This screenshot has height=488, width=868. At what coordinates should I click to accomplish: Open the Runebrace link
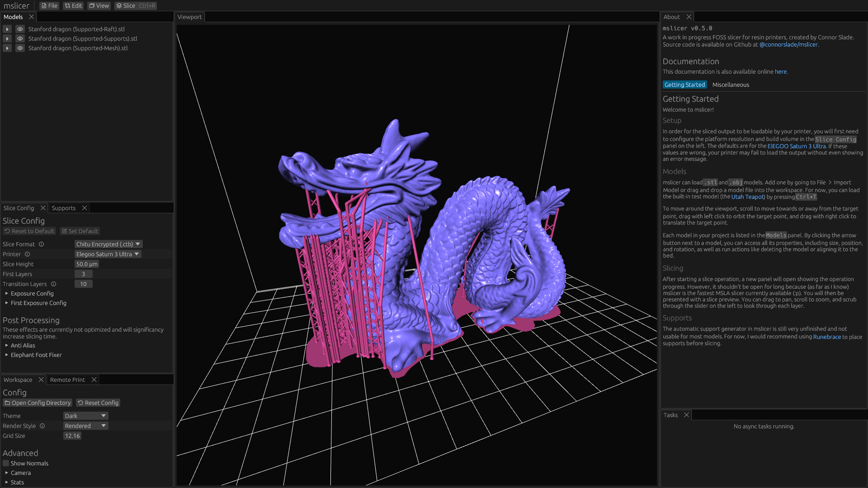(x=827, y=337)
